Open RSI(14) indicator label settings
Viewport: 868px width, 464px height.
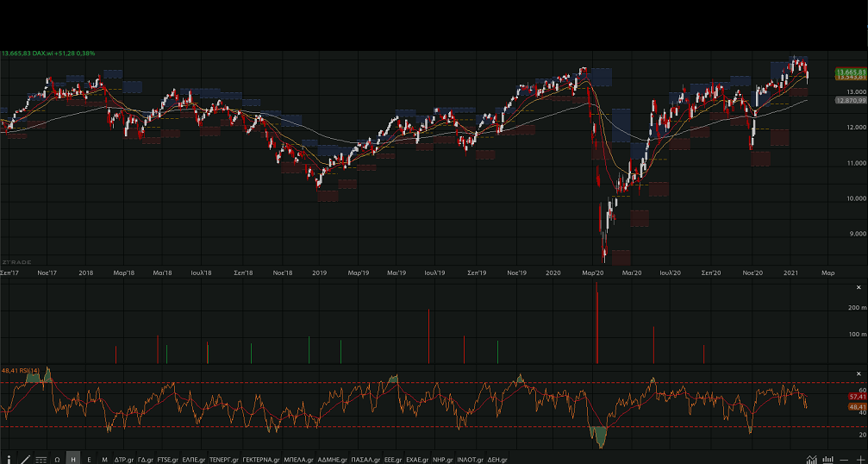point(22,371)
